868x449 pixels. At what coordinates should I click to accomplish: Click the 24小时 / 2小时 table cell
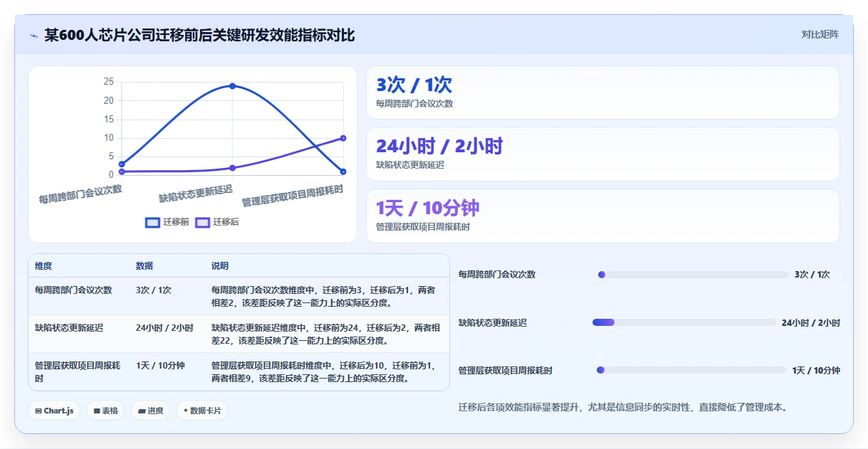click(164, 328)
